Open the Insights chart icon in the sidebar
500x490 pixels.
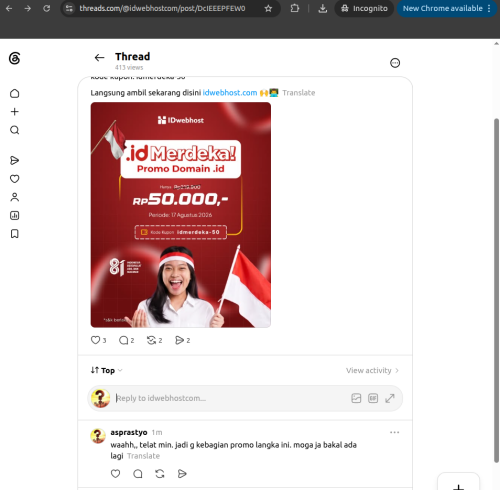pos(14,216)
